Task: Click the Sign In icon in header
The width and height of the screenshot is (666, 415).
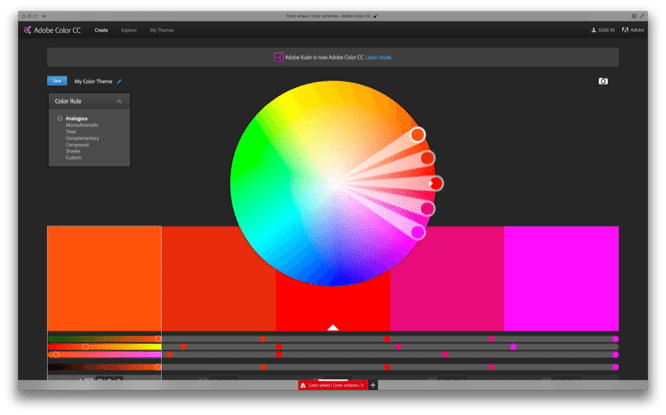Action: click(x=594, y=31)
